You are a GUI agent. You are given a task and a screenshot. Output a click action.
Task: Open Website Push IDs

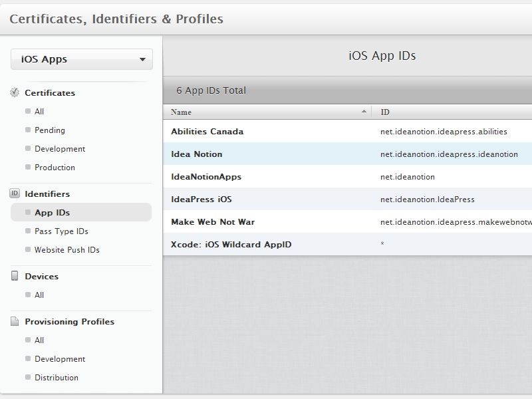tap(67, 250)
